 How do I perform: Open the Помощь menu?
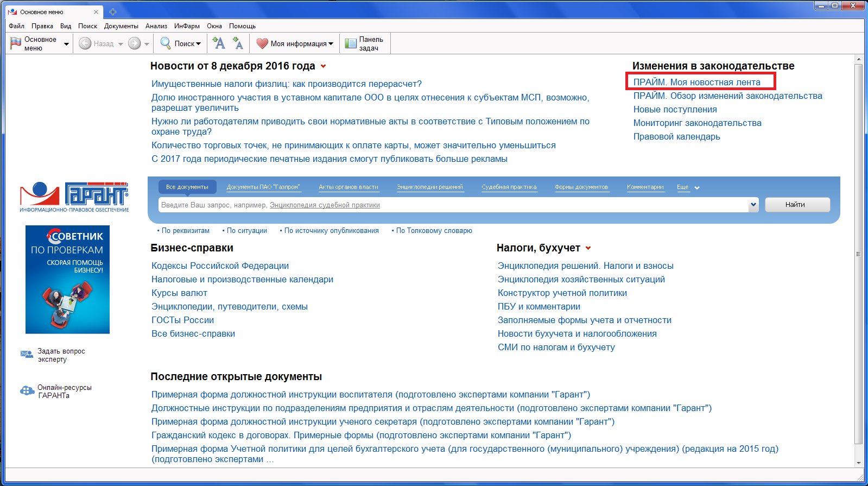[x=242, y=26]
